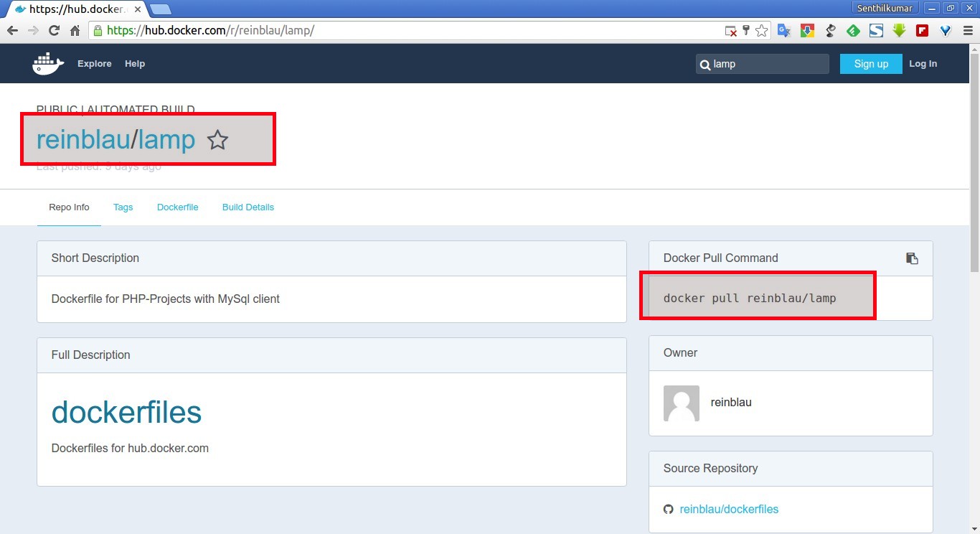Copy the docker pull command
The image size is (980, 534).
coord(912,258)
